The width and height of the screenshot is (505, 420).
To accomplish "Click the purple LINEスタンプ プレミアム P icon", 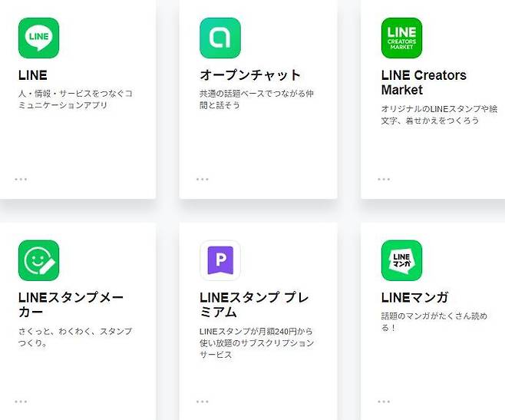I will [220, 260].
